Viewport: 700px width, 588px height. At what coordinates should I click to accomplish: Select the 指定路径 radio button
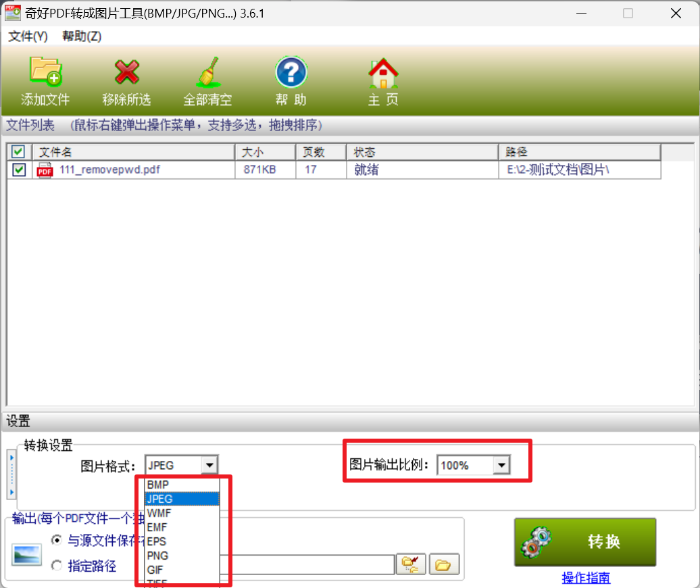(57, 566)
